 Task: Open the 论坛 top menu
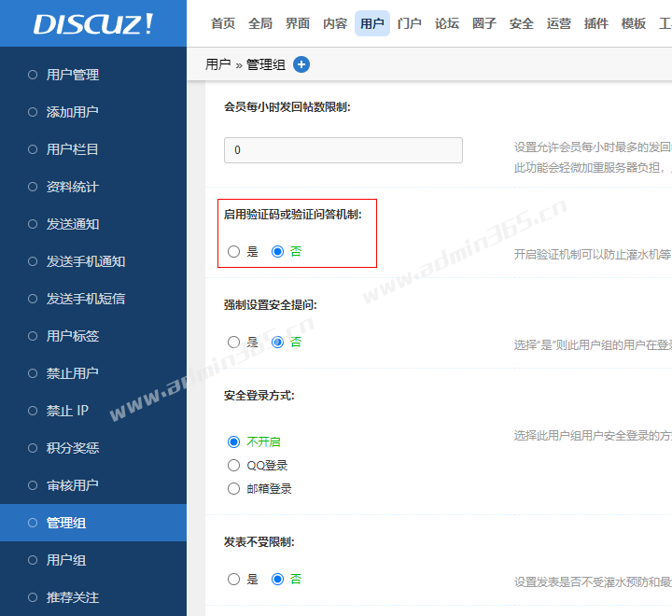446,23
